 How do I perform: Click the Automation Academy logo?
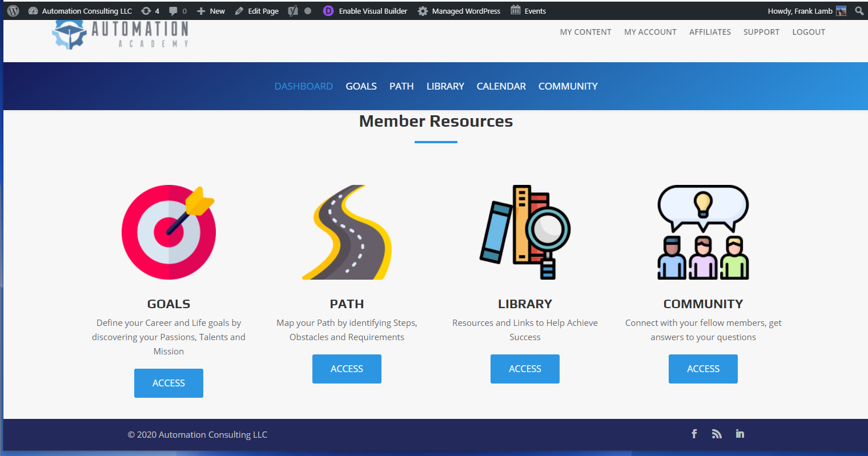[120, 33]
